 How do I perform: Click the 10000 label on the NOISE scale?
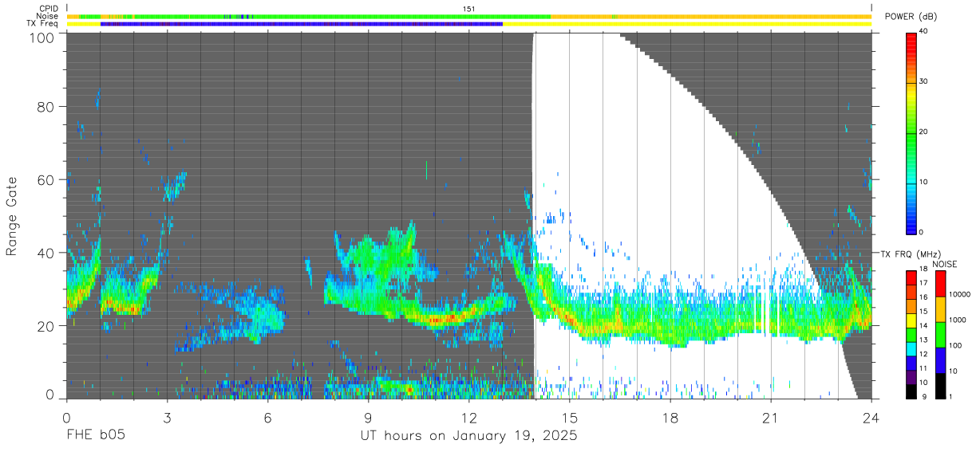960,295
